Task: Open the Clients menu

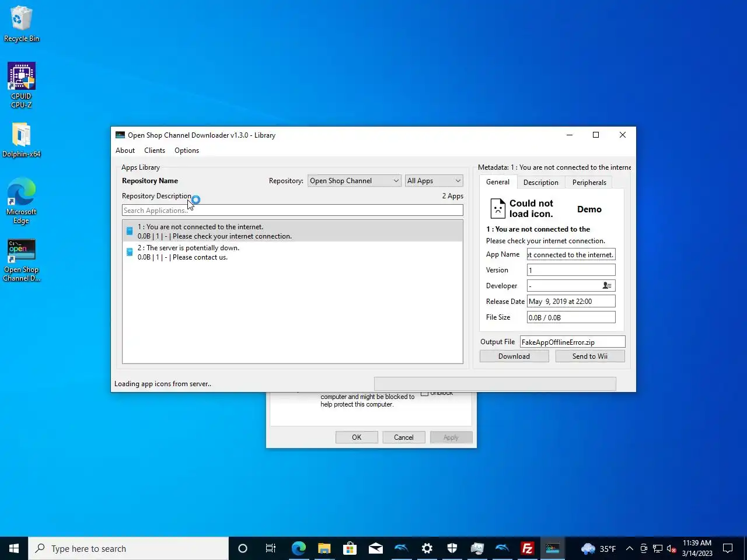Action: point(155,150)
